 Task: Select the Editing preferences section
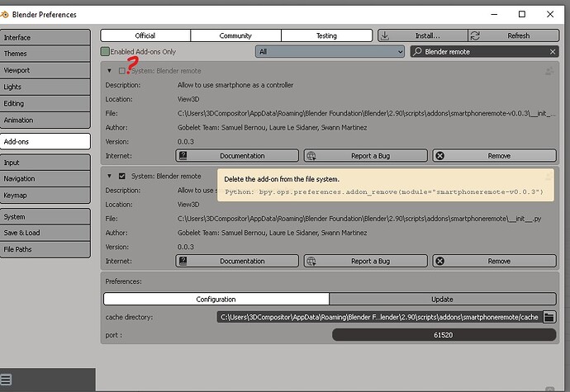[45, 103]
